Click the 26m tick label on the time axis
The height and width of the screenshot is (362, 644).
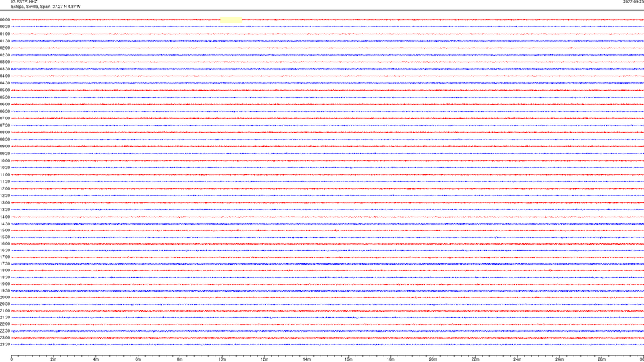click(x=559, y=359)
